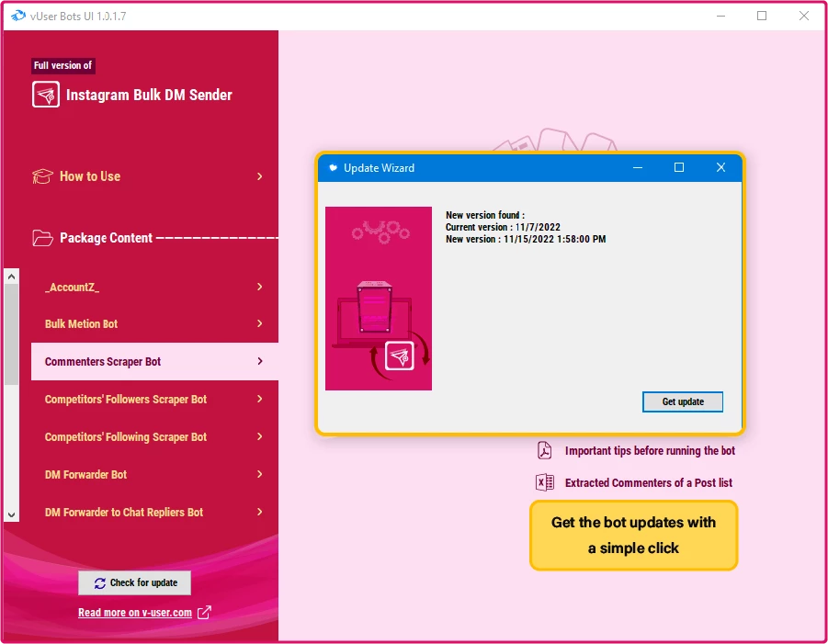The height and width of the screenshot is (644, 828).
Task: Expand the How to Use chevron
Action: [259, 176]
